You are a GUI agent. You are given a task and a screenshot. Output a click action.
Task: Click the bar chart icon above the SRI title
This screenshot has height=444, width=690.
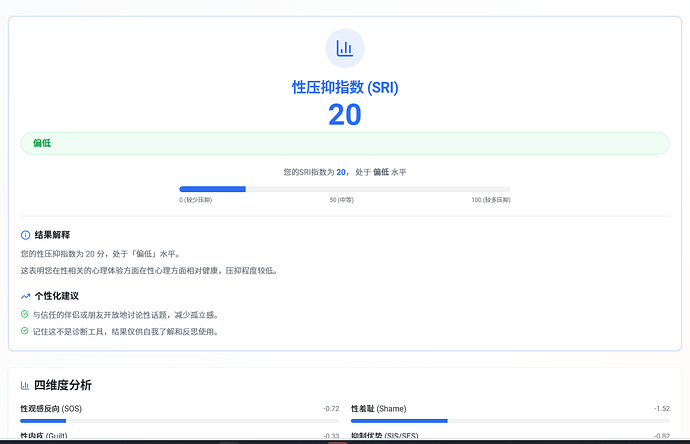[345, 48]
